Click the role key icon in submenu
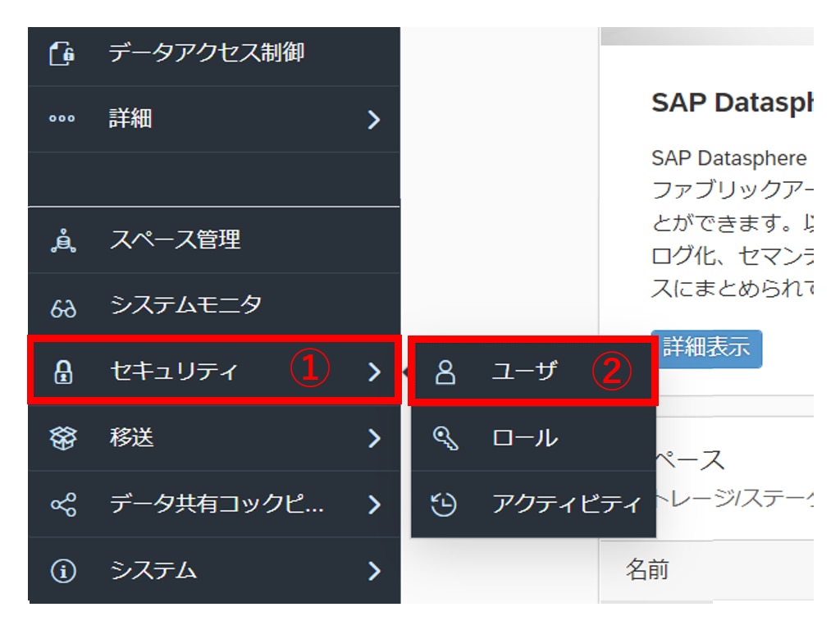Screen dimensions: 840x630 click(x=445, y=438)
